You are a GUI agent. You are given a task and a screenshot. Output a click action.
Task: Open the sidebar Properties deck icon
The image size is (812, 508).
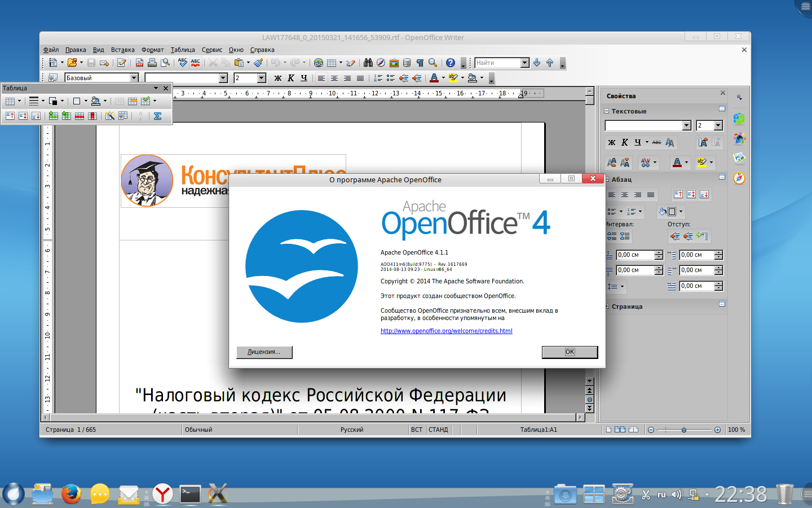tap(739, 119)
